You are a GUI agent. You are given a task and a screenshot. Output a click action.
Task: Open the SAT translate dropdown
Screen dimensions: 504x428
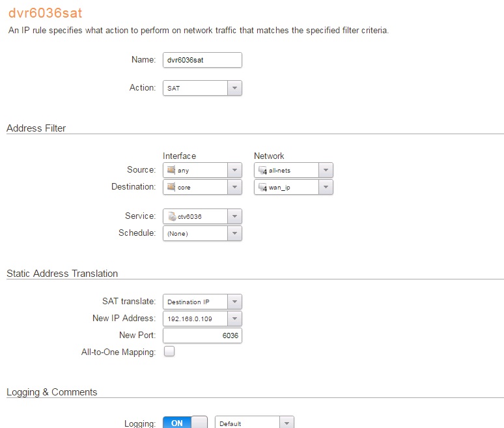(202, 302)
